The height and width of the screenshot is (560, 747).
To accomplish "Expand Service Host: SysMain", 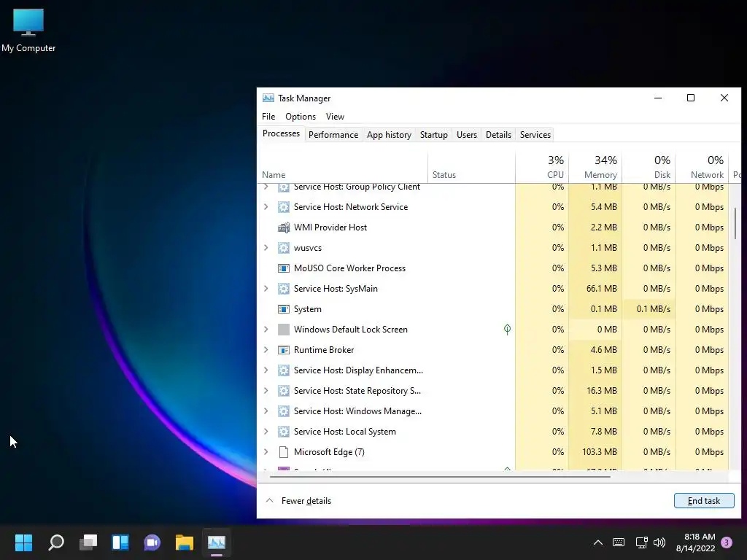I will tap(266, 289).
